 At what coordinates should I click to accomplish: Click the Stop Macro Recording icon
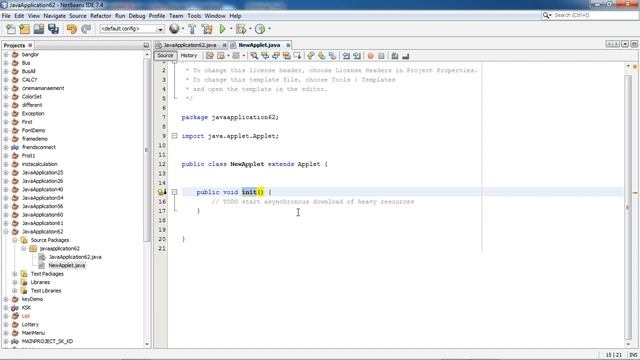[x=381, y=56]
